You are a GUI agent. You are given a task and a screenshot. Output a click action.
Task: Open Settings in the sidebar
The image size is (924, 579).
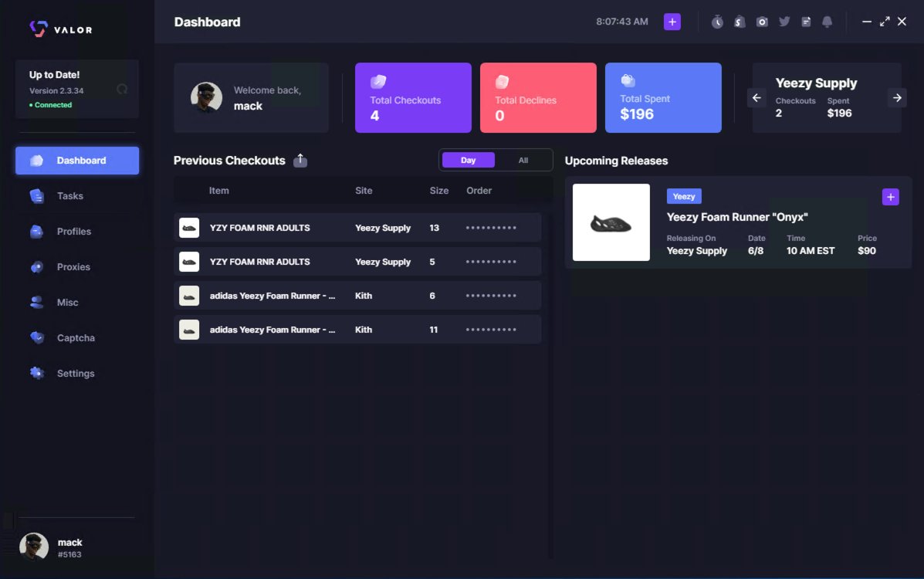[77, 373]
